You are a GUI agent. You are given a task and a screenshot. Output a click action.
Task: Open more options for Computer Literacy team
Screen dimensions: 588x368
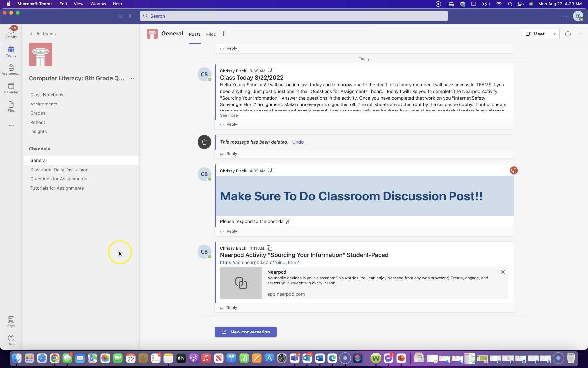click(132, 78)
